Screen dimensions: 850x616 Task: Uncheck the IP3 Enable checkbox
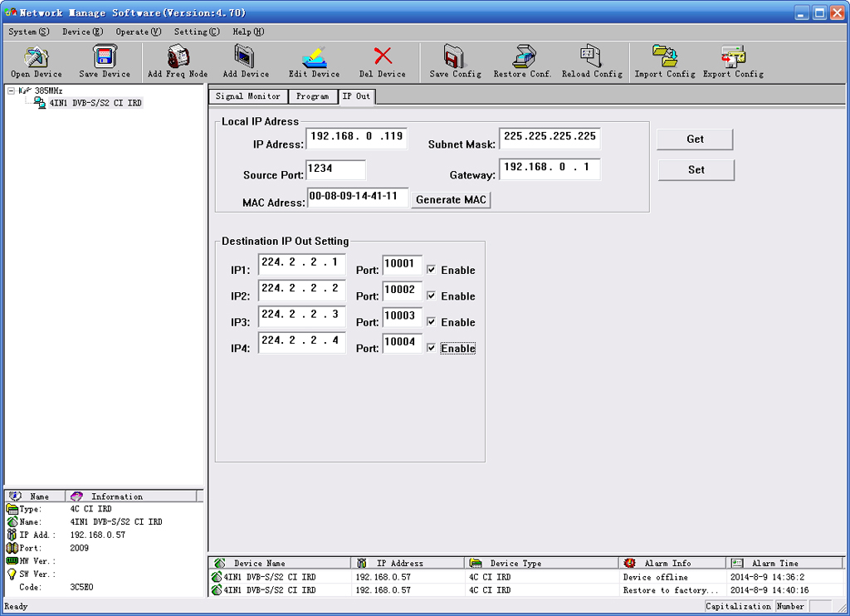[431, 321]
